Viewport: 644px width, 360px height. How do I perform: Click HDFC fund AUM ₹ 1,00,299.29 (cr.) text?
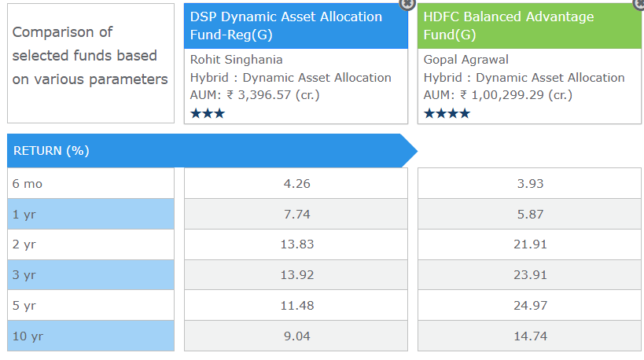498,95
